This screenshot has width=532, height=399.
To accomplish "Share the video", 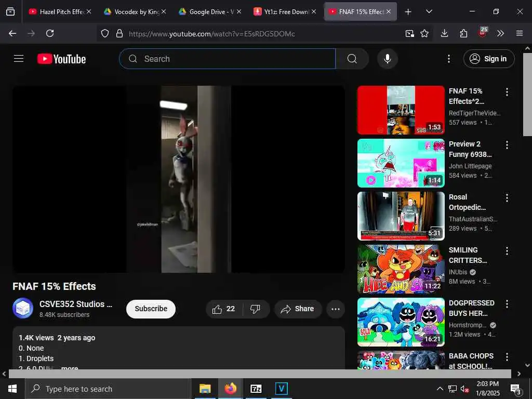I will point(298,309).
